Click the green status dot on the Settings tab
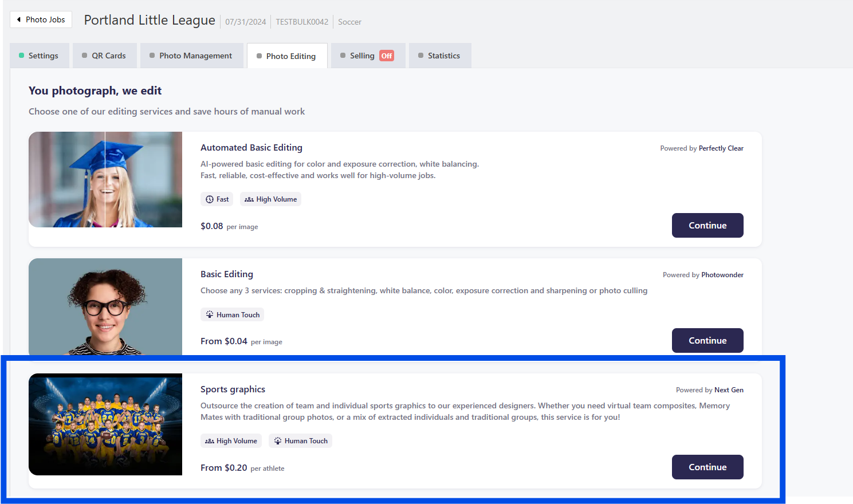The height and width of the screenshot is (504, 853). tap(22, 56)
